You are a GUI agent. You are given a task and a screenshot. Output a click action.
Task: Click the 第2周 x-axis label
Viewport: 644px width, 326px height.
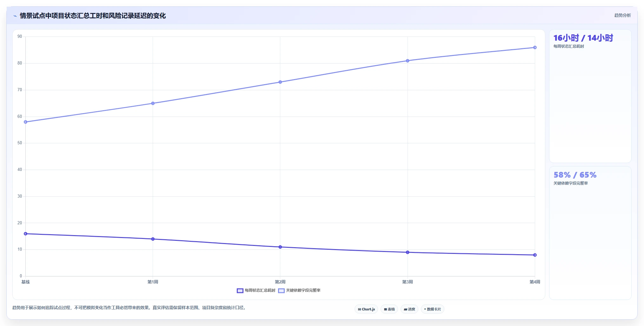click(x=280, y=282)
